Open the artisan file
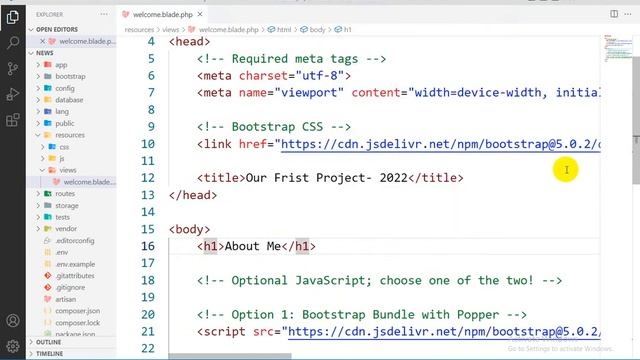640x360 pixels. (x=66, y=299)
